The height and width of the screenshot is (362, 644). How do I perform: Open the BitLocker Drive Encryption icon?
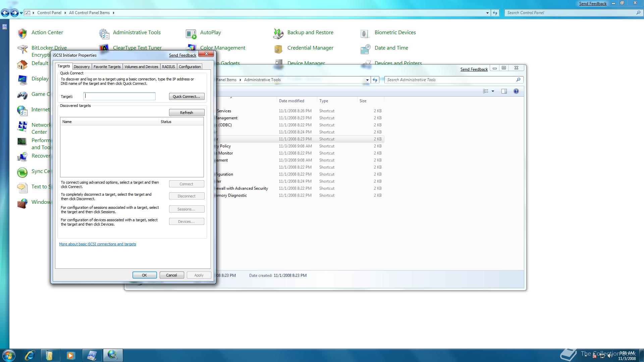tap(22, 49)
